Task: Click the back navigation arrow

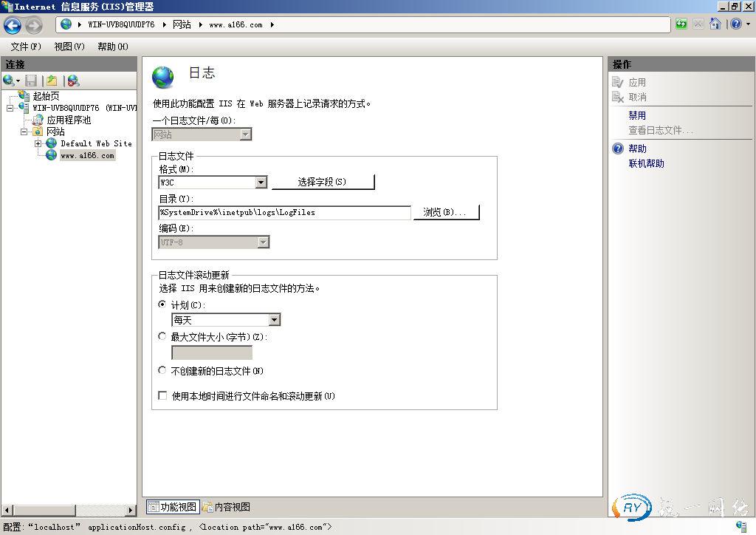Action: click(13, 25)
